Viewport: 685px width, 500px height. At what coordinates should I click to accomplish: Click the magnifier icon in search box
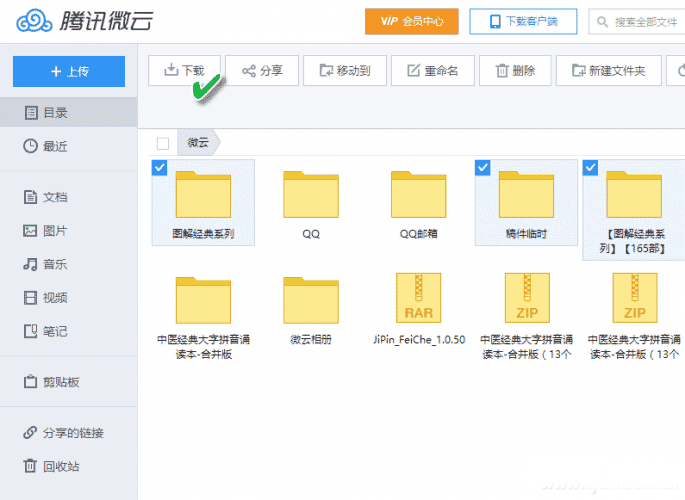pyautogui.click(x=602, y=22)
